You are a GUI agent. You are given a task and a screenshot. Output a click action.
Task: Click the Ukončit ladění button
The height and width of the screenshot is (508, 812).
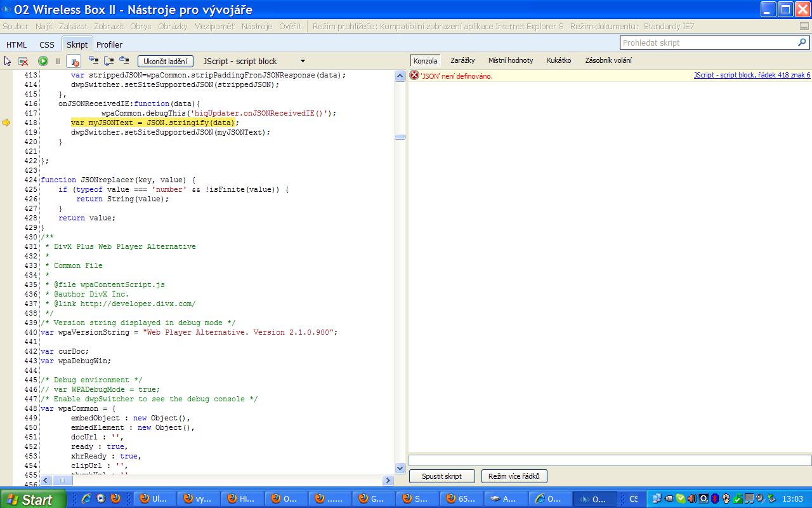point(165,61)
